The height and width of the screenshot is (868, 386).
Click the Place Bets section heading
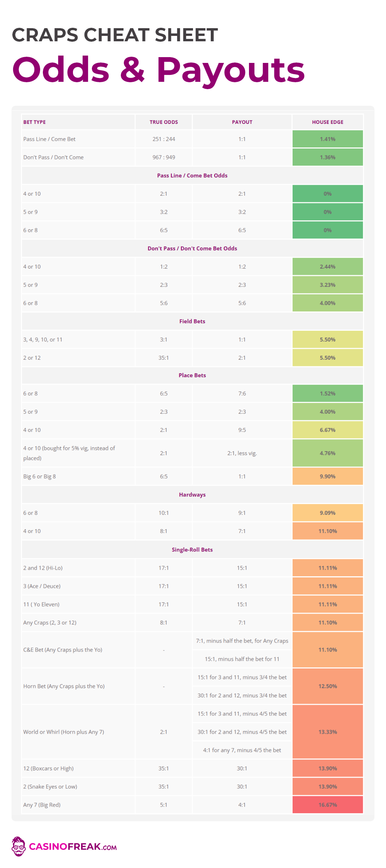[x=192, y=375]
